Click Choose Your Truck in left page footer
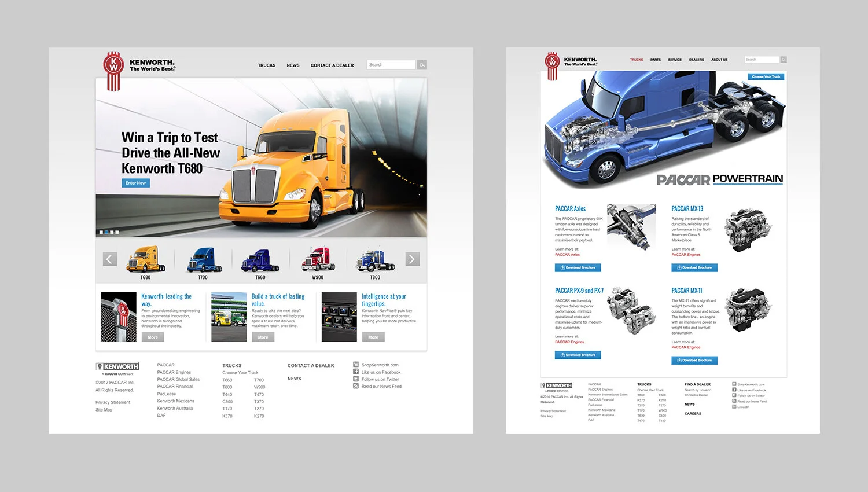 [240, 373]
